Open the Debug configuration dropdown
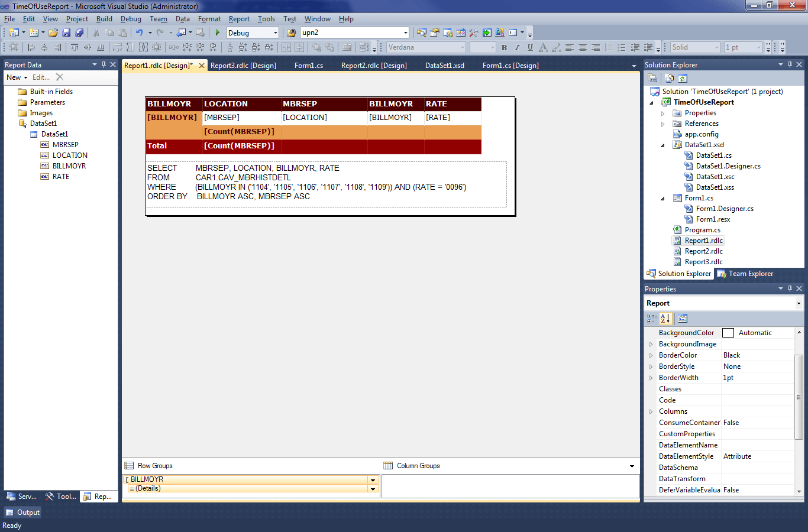808x532 pixels. pyautogui.click(x=276, y=33)
